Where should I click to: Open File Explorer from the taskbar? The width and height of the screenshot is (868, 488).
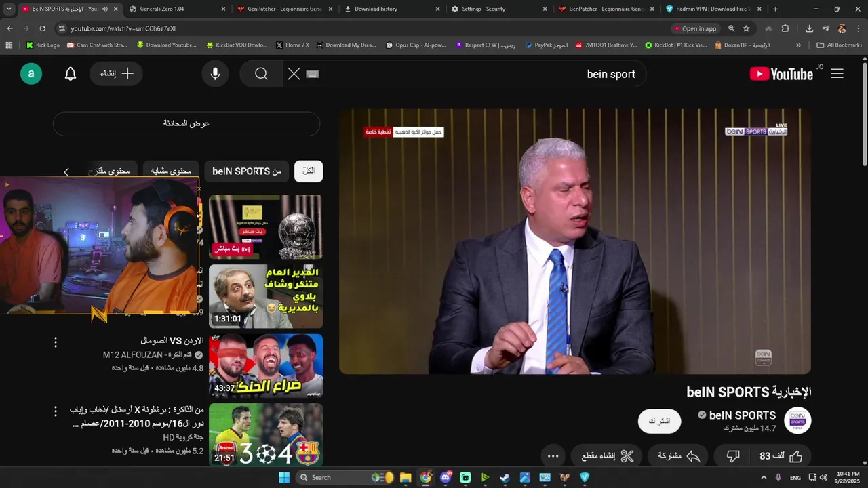[406, 477]
